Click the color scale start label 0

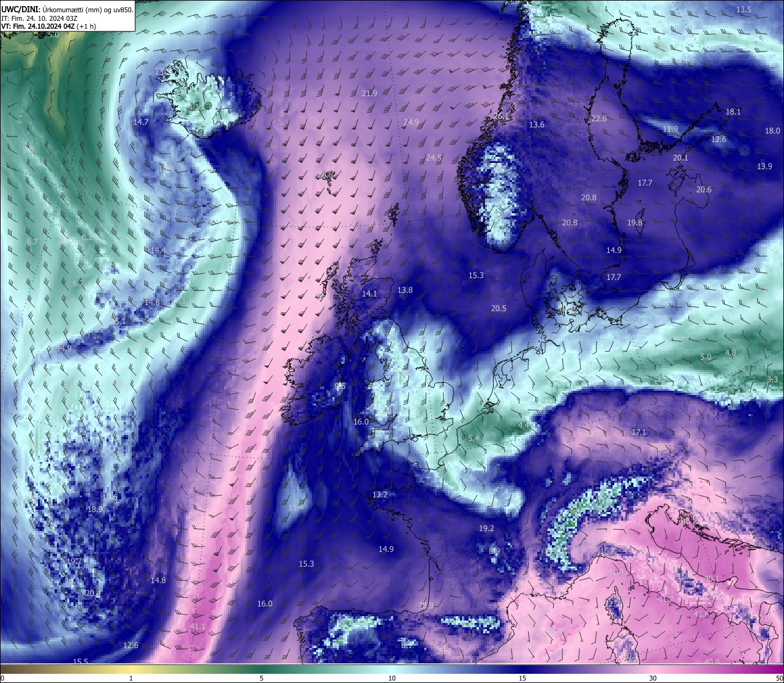[x=2, y=678]
